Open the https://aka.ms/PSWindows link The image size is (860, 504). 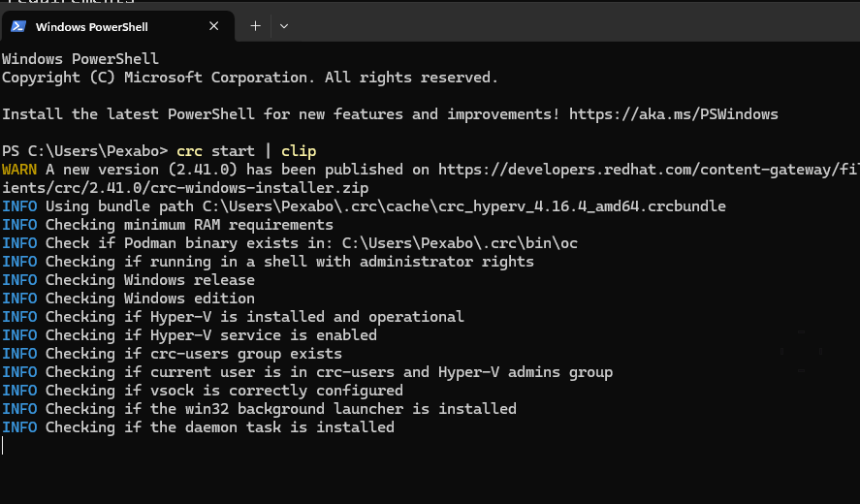coord(674,114)
